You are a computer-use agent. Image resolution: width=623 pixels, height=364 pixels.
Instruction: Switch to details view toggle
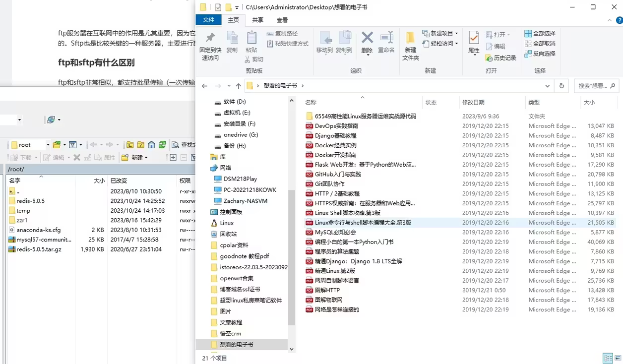click(x=608, y=358)
